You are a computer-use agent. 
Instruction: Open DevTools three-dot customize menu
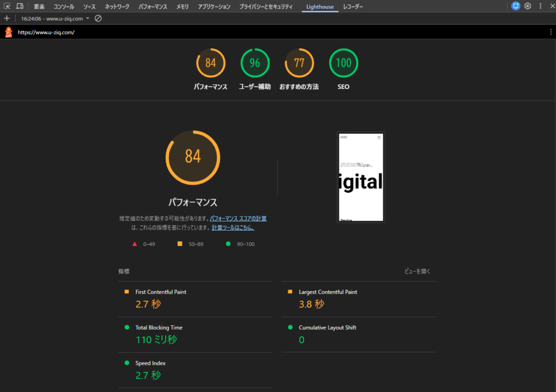pyautogui.click(x=540, y=6)
